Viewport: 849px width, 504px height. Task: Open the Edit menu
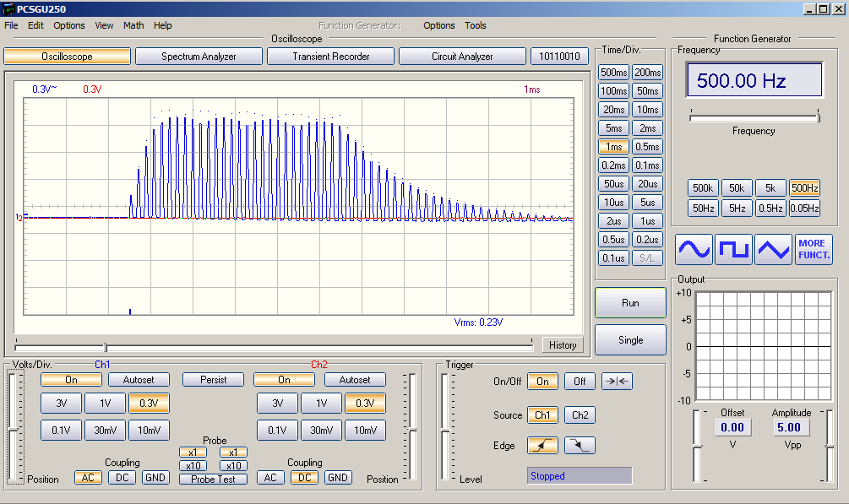[35, 25]
